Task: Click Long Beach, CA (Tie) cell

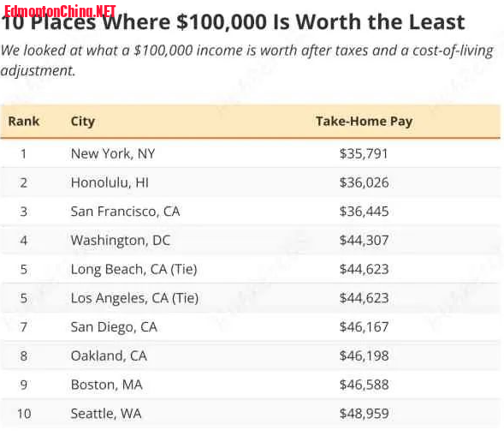Action: click(x=133, y=269)
